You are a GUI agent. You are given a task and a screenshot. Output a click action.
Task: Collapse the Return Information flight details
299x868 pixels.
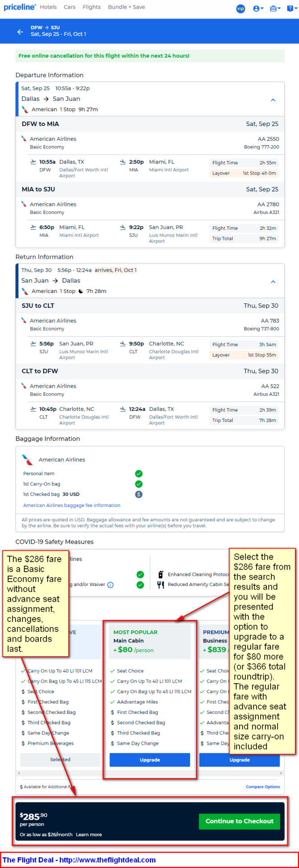tap(273, 281)
